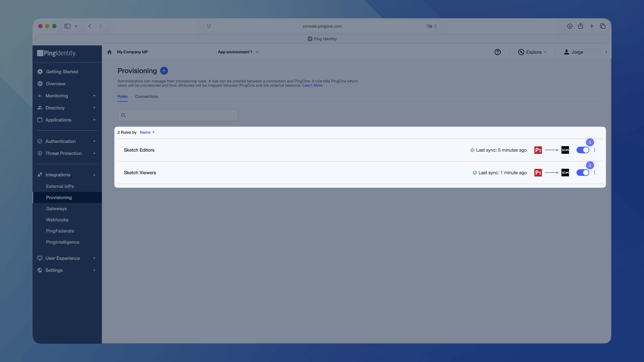Open the Sketch Editors rule
Screen dimensions: 644x362
pos(139,150)
